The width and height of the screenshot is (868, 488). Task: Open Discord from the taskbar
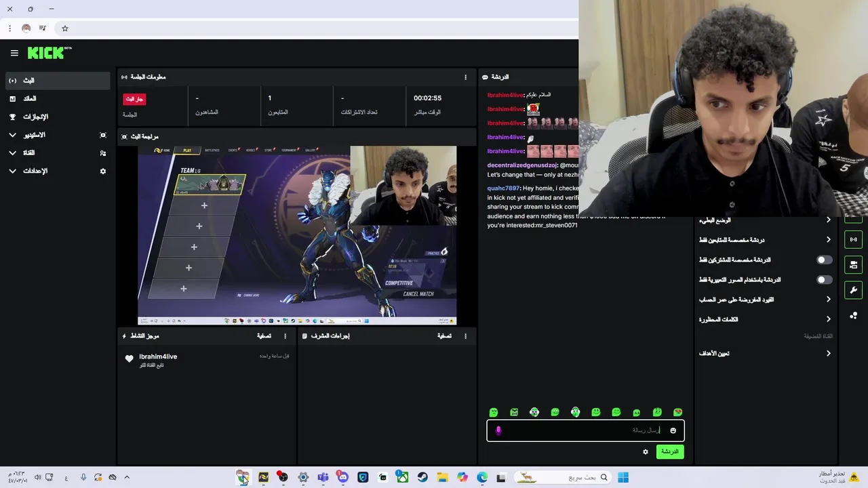point(343,478)
